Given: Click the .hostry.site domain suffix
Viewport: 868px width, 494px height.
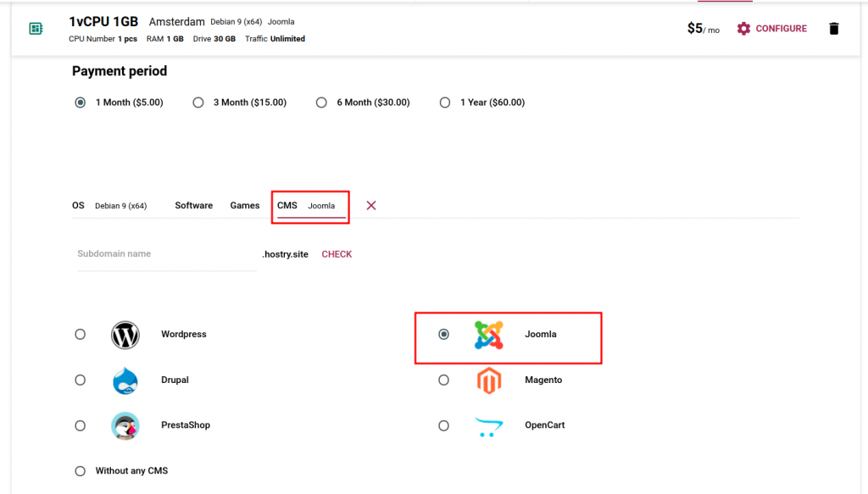Looking at the screenshot, I should coord(285,254).
